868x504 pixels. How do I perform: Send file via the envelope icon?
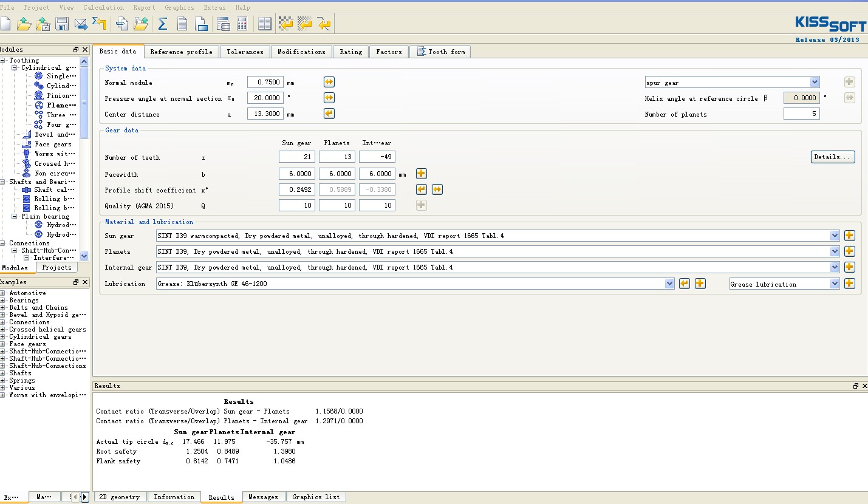click(x=81, y=24)
